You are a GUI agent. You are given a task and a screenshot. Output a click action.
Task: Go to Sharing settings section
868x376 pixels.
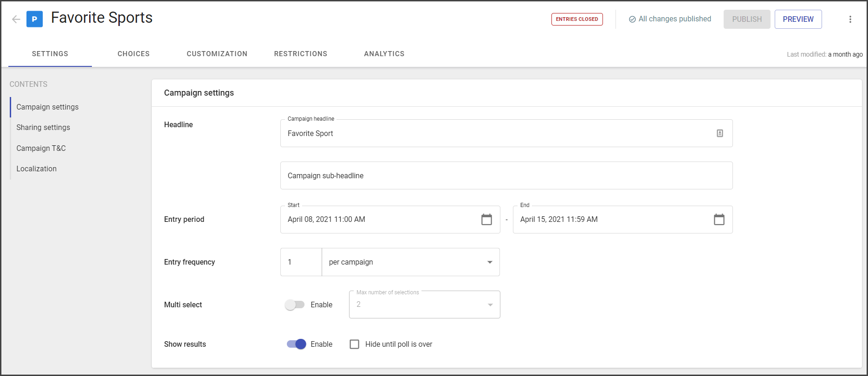click(43, 127)
